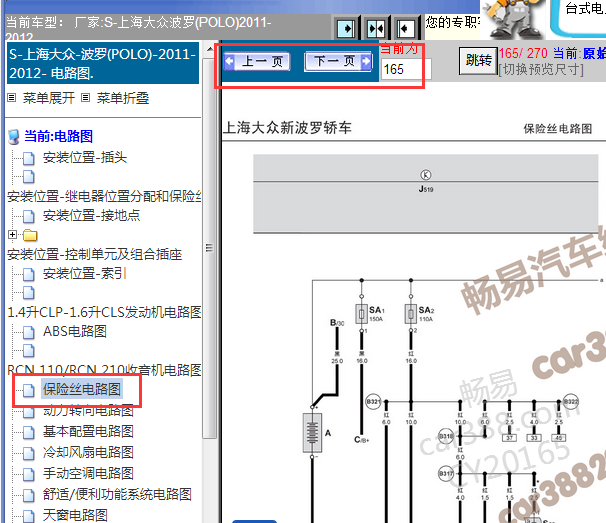Open 安装位置-插头 tree item
Image resolution: width=606 pixels, height=523 pixels.
85,157
